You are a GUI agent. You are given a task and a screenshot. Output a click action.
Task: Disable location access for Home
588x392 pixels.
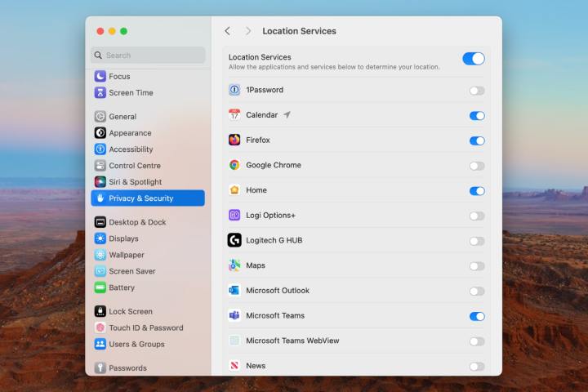tap(477, 191)
